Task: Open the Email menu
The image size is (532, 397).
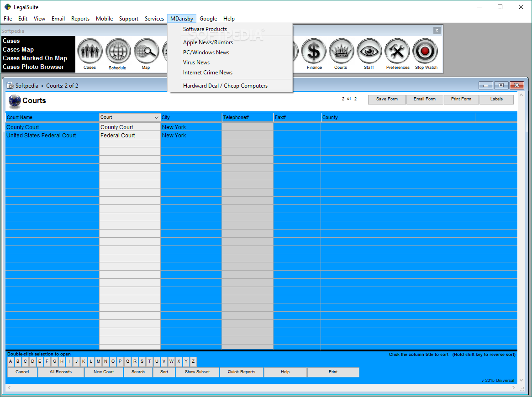Action: pyautogui.click(x=58, y=19)
